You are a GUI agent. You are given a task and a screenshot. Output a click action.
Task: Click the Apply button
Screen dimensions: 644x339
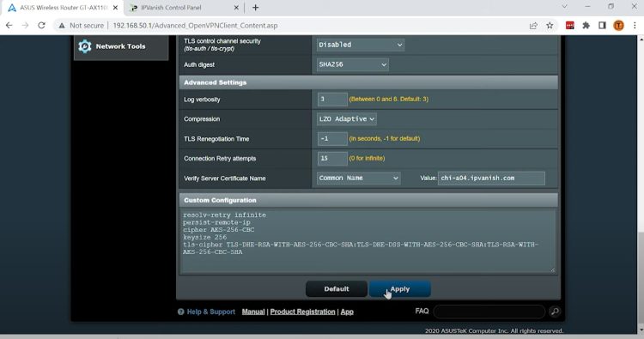399,289
